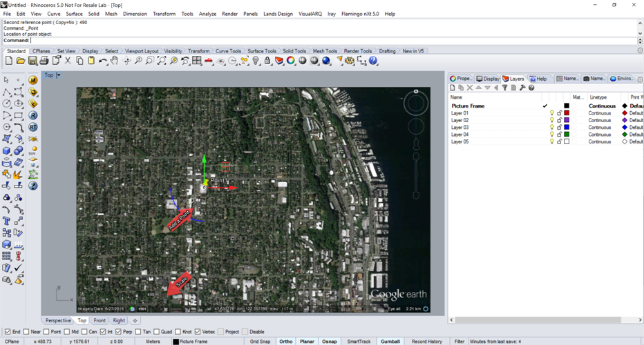The width and height of the screenshot is (644, 345).
Task: Save the model with the floppy disk icon
Action: (x=32, y=61)
